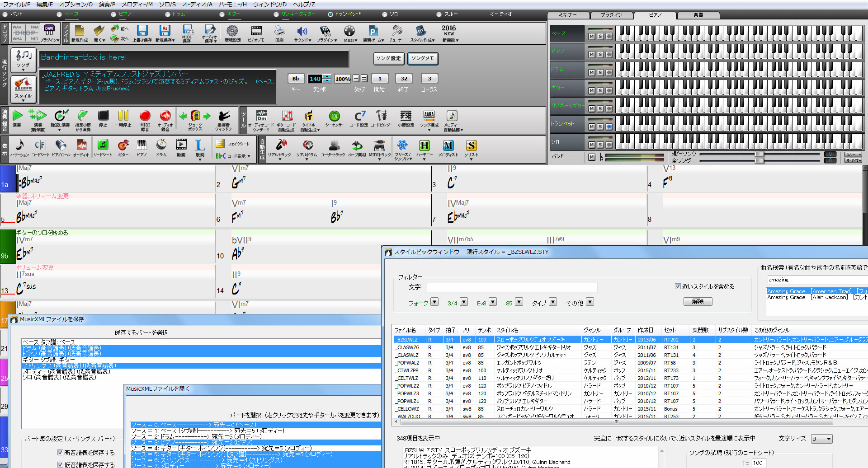Select the スルー track radio button
868x468 pixels.
439,14
